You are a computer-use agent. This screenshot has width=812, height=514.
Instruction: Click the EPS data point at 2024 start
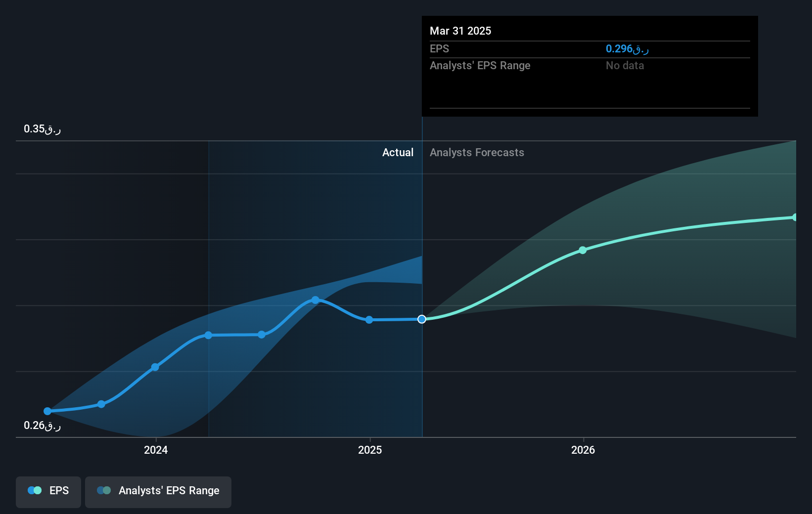pos(155,367)
